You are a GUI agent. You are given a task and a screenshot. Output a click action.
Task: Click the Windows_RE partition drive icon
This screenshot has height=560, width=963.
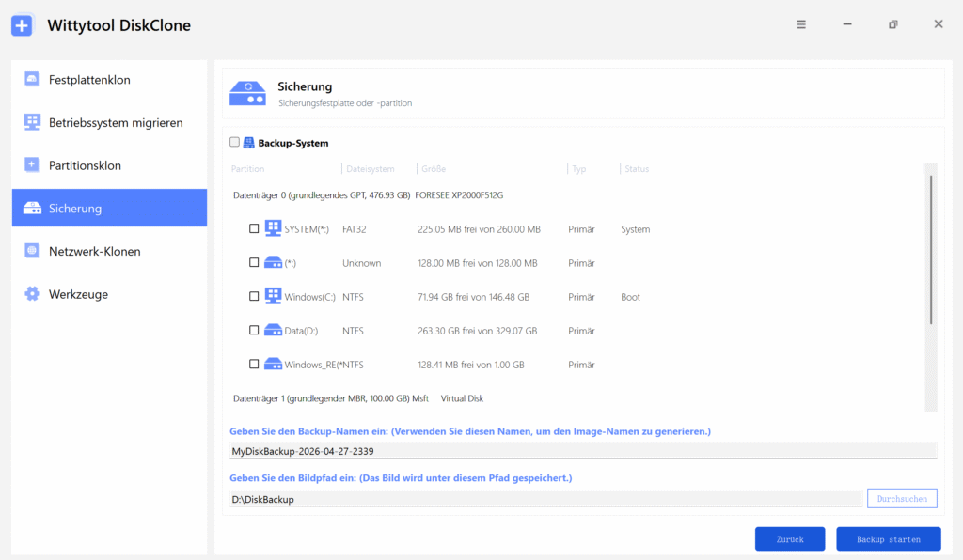[274, 364]
